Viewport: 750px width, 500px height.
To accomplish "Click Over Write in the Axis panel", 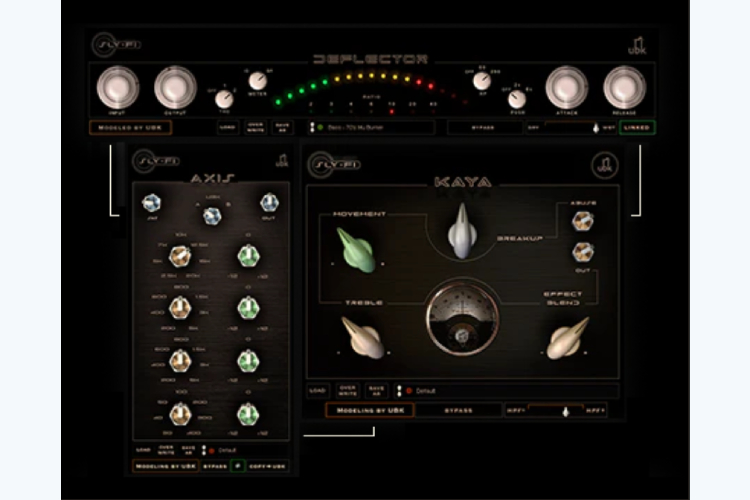I will click(166, 451).
